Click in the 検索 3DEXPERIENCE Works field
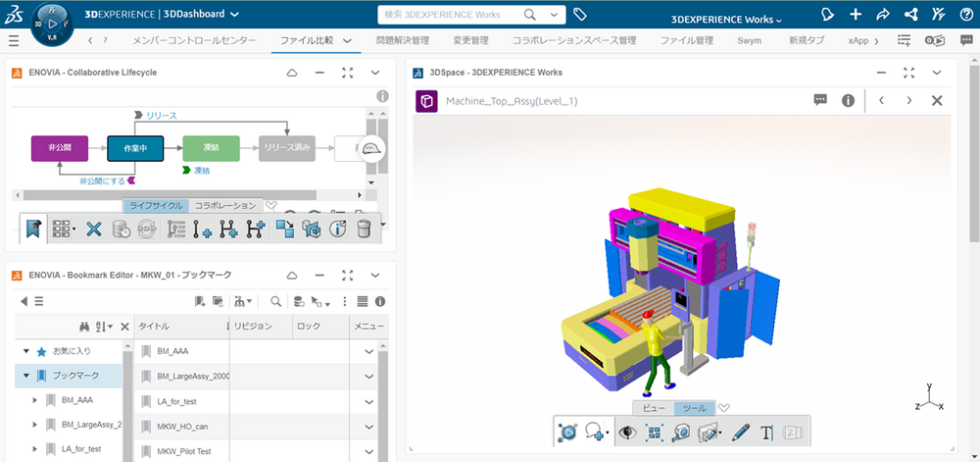The image size is (980, 462). (450, 15)
